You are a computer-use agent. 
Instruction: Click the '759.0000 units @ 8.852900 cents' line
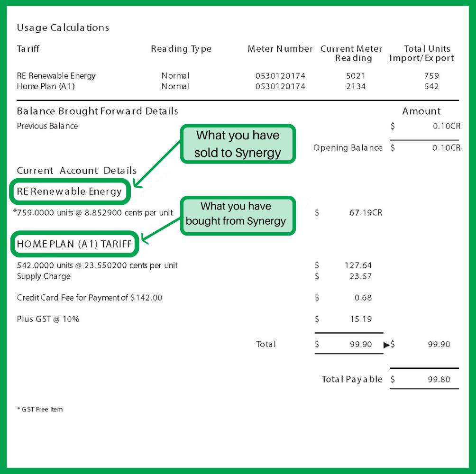93,212
